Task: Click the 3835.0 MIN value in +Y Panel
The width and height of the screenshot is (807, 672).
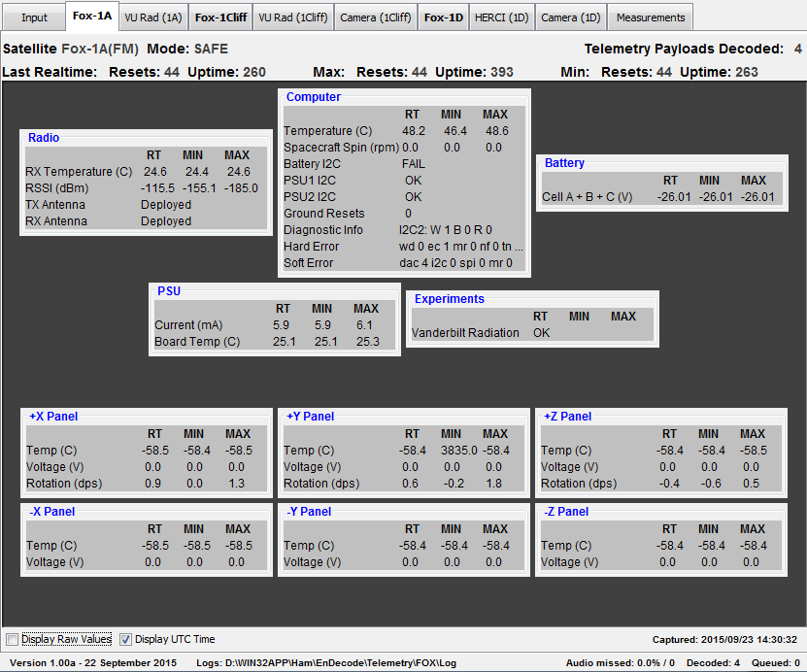Action: pos(459,451)
